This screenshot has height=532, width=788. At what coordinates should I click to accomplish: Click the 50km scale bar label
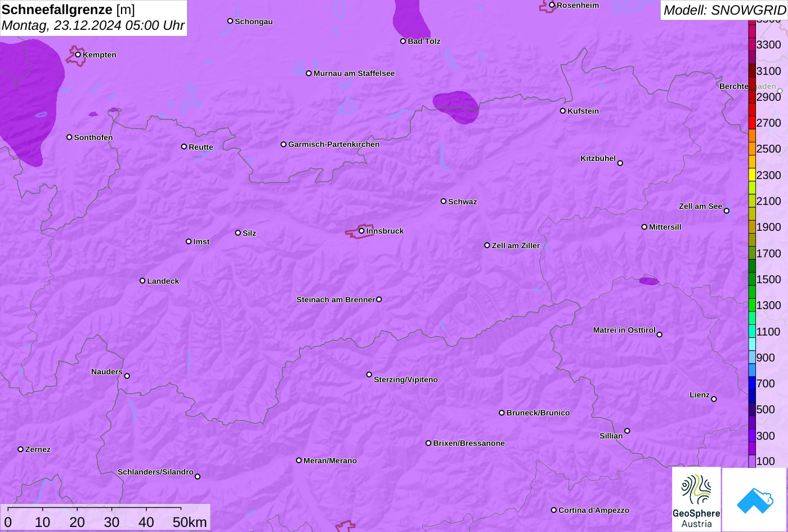[x=190, y=522]
